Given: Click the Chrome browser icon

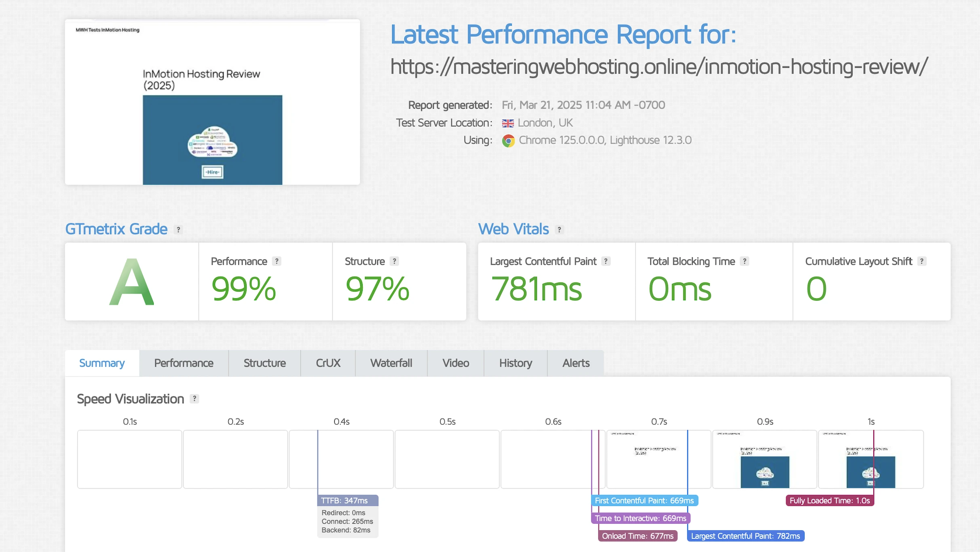Looking at the screenshot, I should pyautogui.click(x=508, y=141).
